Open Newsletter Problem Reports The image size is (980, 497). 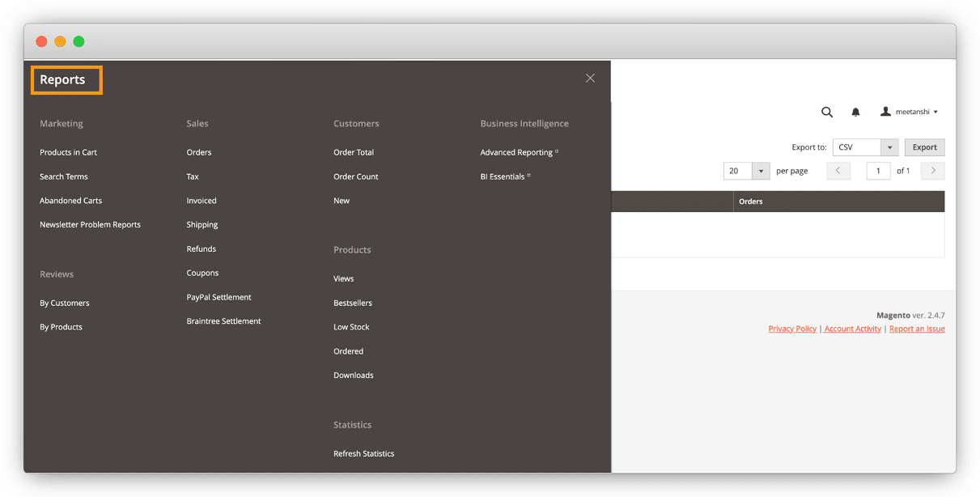pos(90,225)
